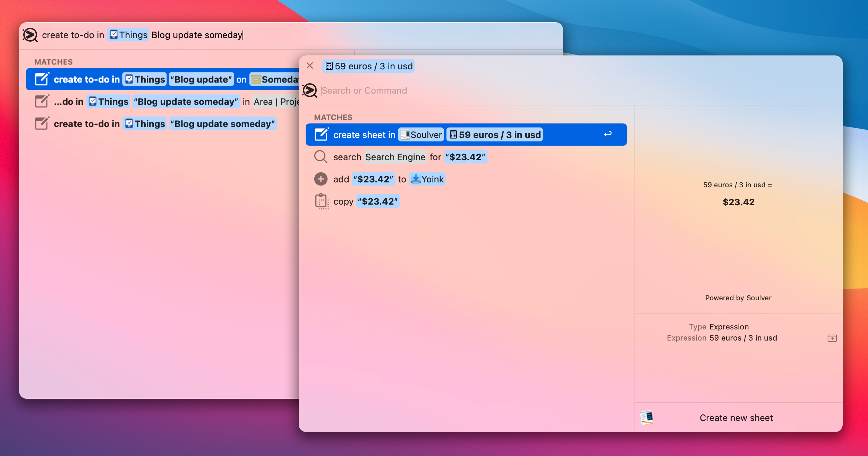This screenshot has width=868, height=456.
Task: Select the last 'create to-do in Things Blog update someday' row
Action: [x=162, y=123]
